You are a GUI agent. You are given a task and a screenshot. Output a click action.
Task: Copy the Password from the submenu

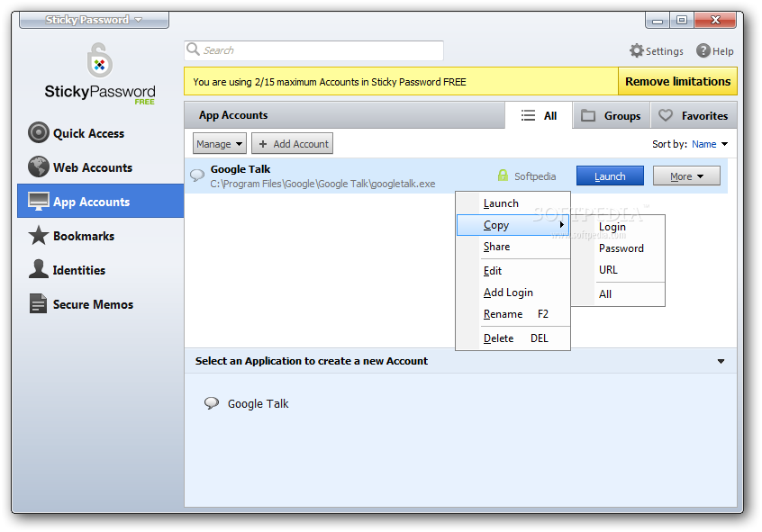618,248
